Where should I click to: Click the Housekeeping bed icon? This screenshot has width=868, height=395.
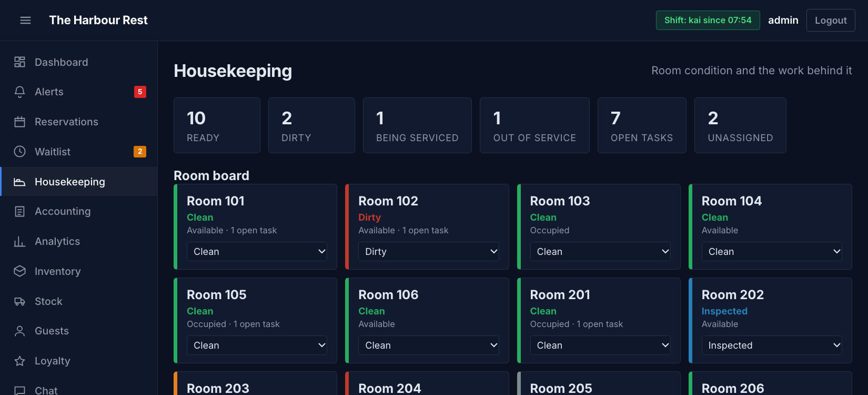(19, 182)
